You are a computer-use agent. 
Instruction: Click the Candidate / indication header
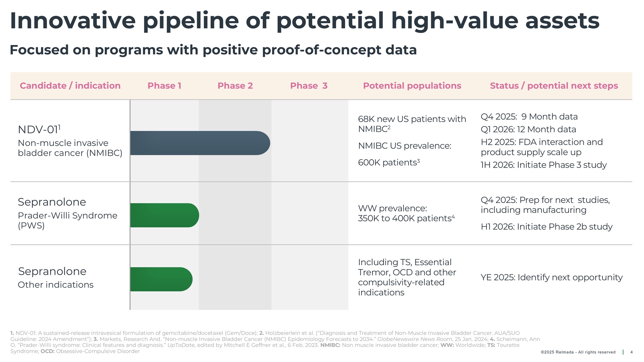pos(70,86)
